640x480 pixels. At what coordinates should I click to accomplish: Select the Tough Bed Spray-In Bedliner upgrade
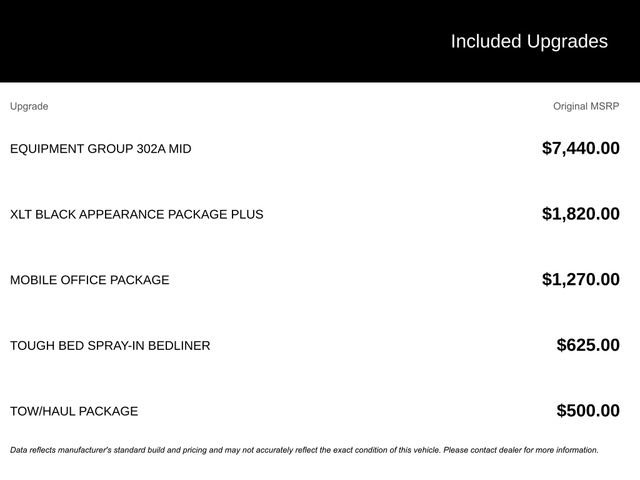coord(110,346)
